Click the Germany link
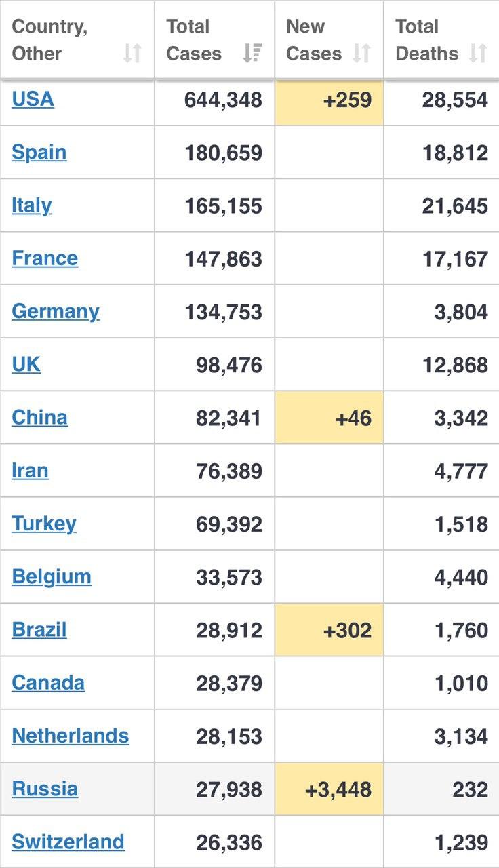 56,311
